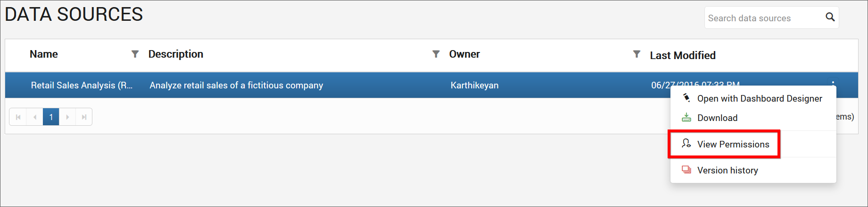Screen dimensions: 868x207
Task: Go to previous page arrow
Action: (35, 117)
